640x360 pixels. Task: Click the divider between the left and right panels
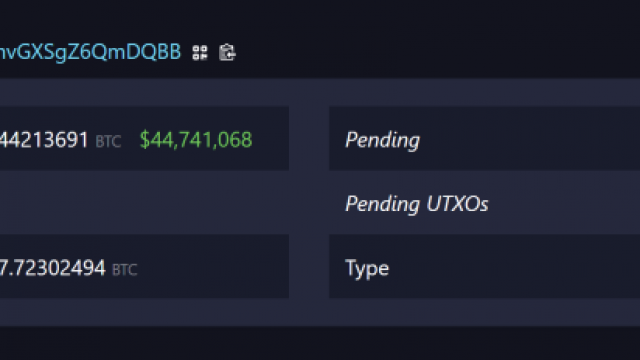click(x=309, y=202)
